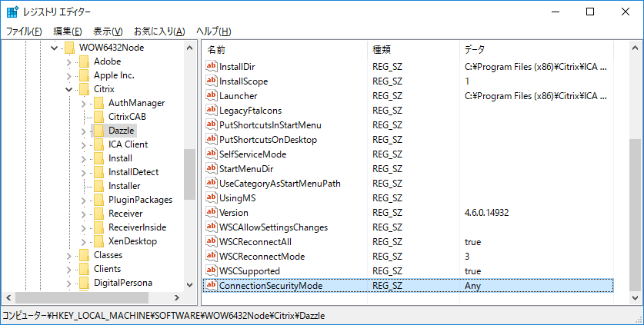Click the values list vertical scrollbar up arrow

tap(635, 49)
